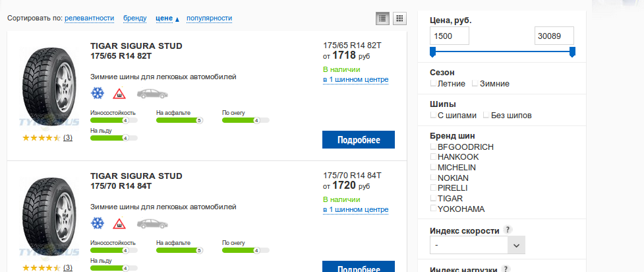Check the Зимние season filter
Image resolution: width=644 pixels, height=272 pixels.
point(475,84)
